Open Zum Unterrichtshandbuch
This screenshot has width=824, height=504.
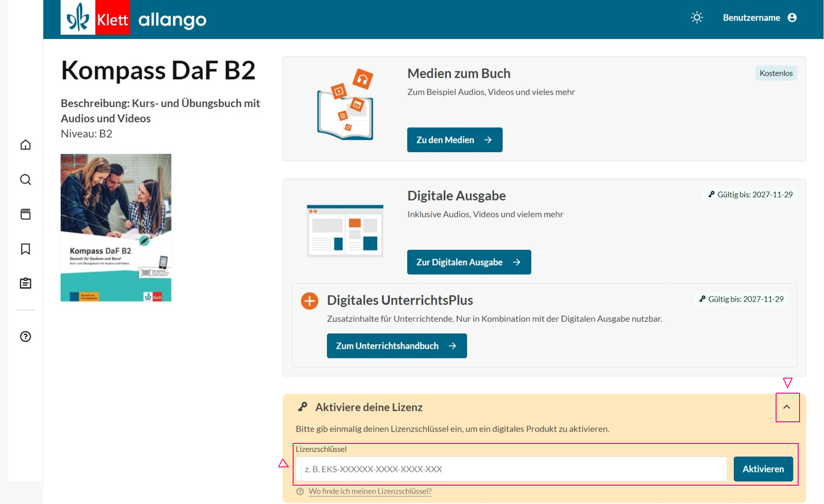(x=396, y=346)
